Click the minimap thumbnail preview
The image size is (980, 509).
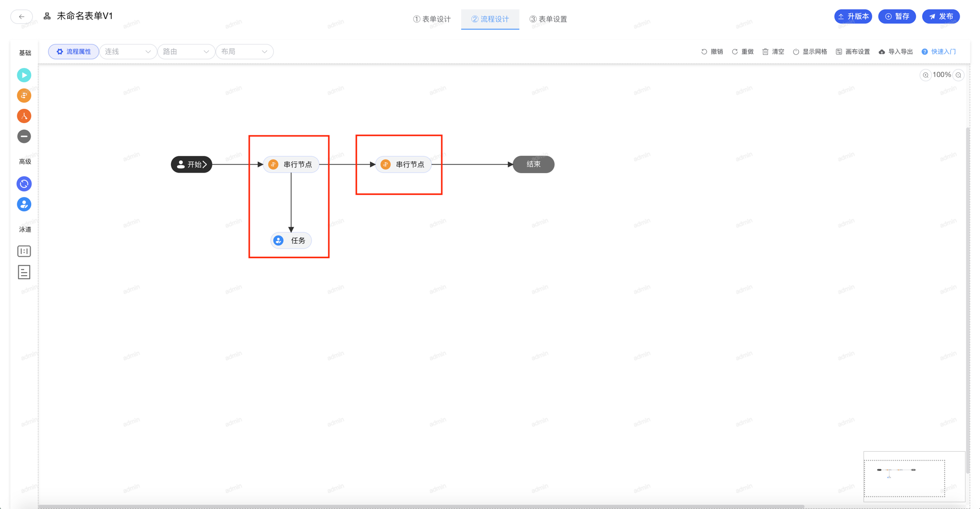[904, 478]
